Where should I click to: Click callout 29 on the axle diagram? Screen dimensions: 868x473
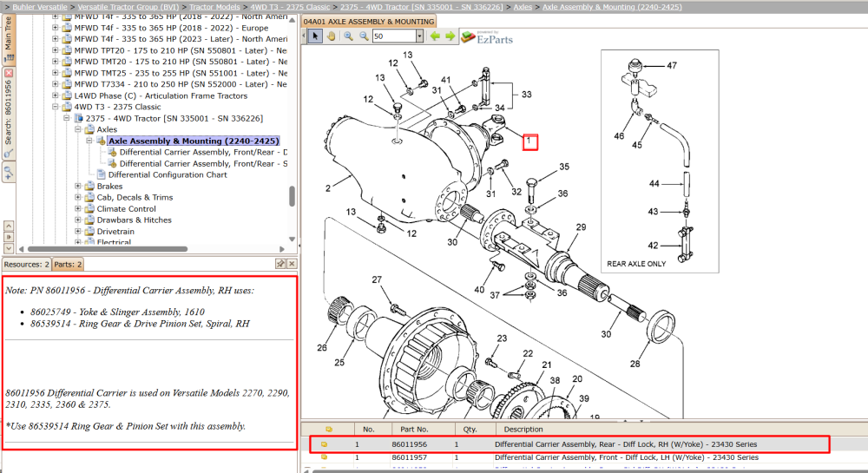[x=581, y=227]
